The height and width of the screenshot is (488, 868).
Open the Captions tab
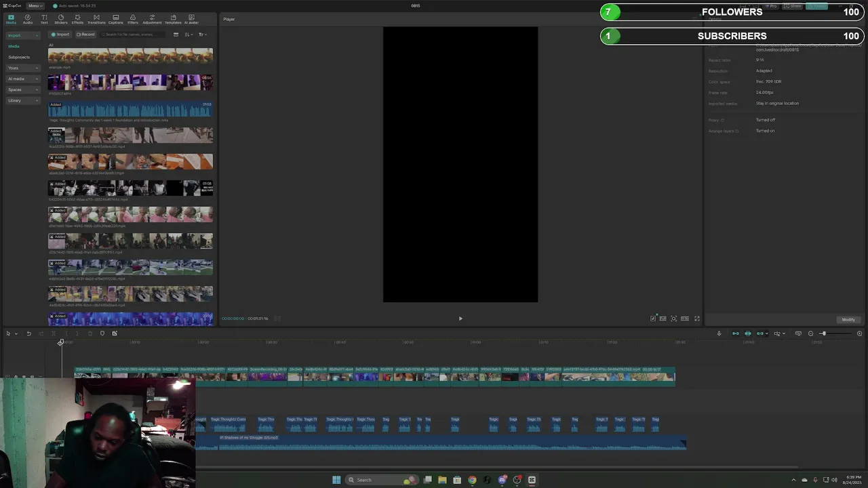click(116, 19)
